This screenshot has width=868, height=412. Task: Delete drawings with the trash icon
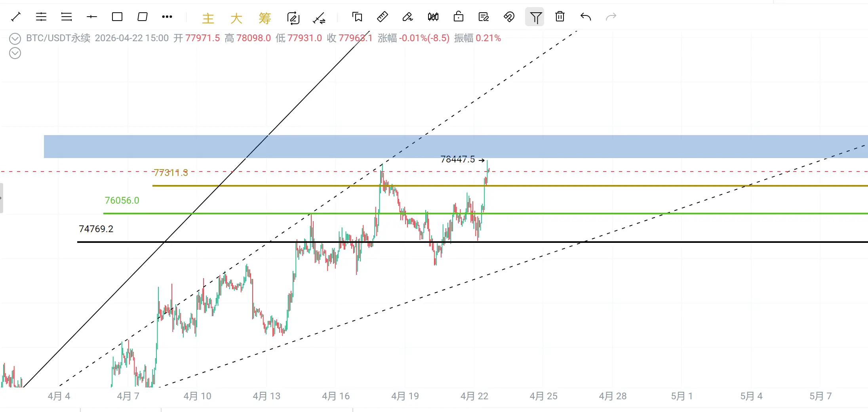click(x=560, y=17)
